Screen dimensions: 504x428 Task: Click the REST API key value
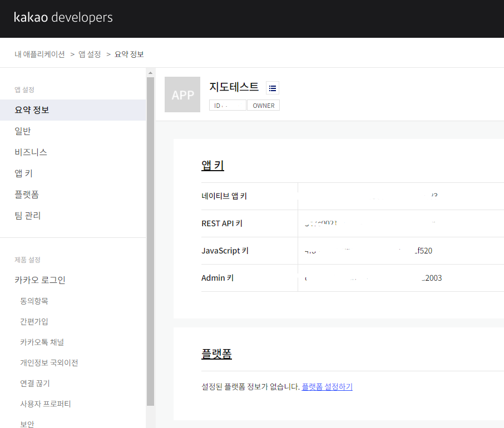coord(370,223)
